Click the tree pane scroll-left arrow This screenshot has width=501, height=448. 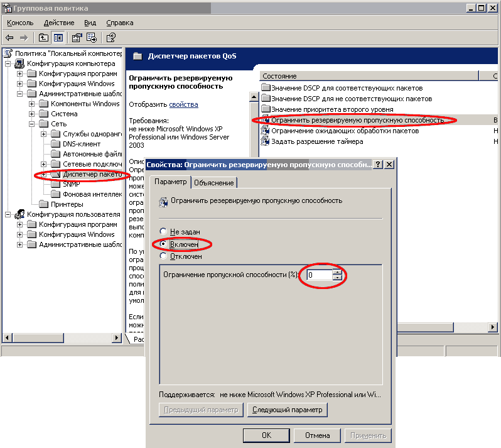click(8, 337)
